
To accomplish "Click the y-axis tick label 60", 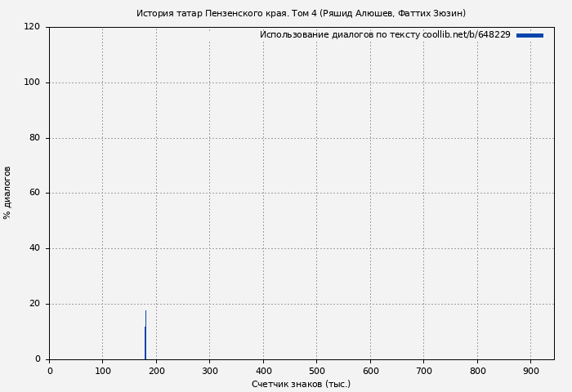I will 35,194.
